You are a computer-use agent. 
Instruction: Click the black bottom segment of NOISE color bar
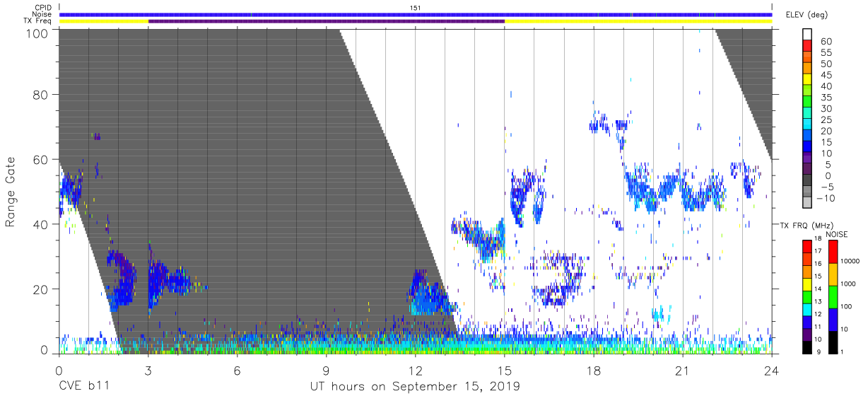[x=834, y=342]
